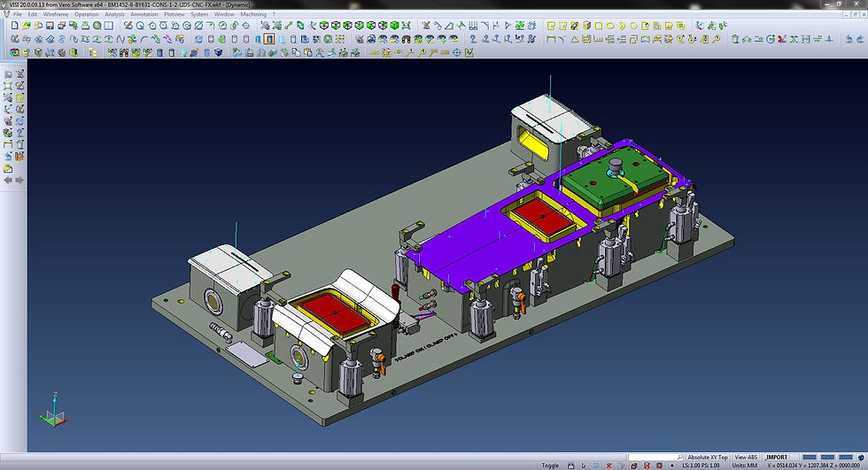The width and height of the screenshot is (868, 470).
Task: Click the green circular arrow icon in second row
Action: coord(770,39)
